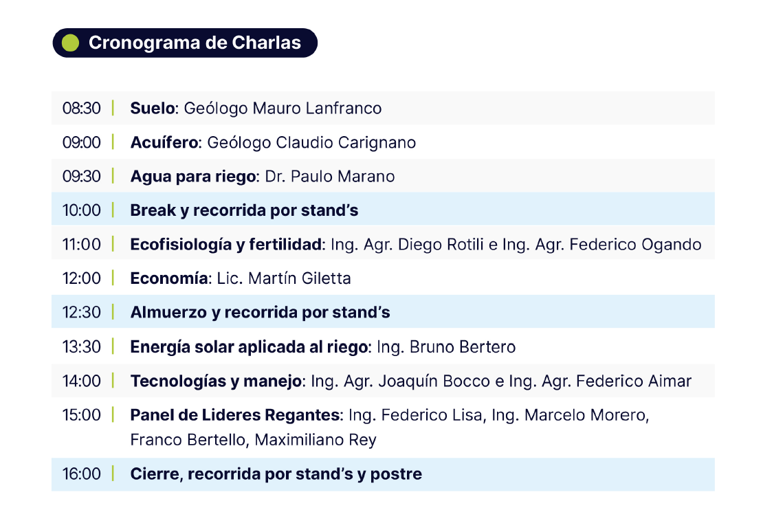763x532 pixels.
Task: Select the Almuerzo y recorrida por stand's row
Action: pyautogui.click(x=382, y=312)
